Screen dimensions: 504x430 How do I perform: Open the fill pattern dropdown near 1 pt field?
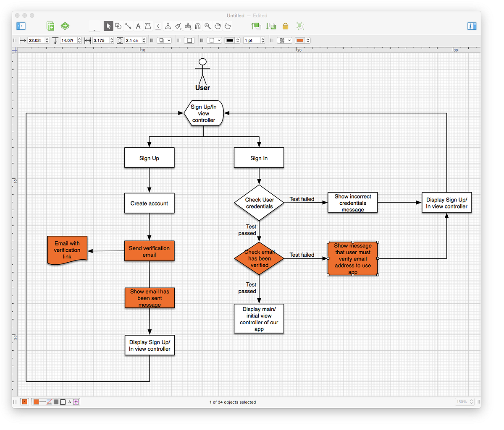click(x=284, y=40)
